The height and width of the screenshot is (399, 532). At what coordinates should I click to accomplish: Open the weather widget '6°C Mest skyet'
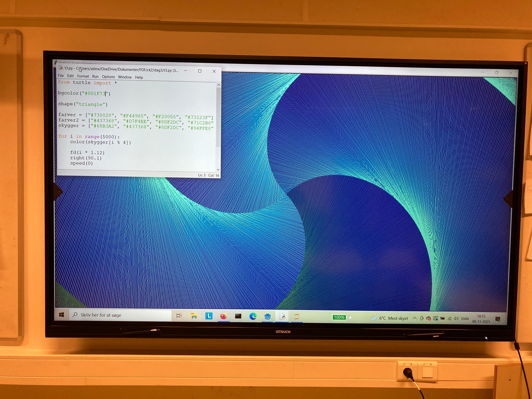(389, 318)
